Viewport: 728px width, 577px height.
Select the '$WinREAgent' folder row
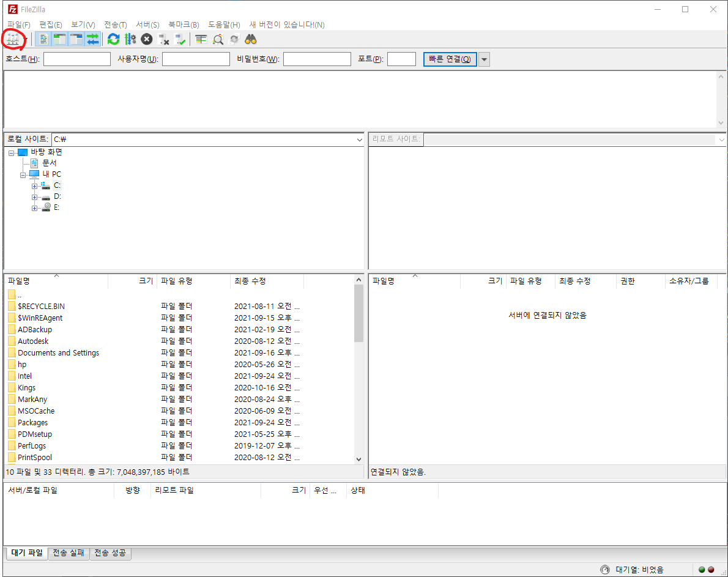(x=179, y=318)
